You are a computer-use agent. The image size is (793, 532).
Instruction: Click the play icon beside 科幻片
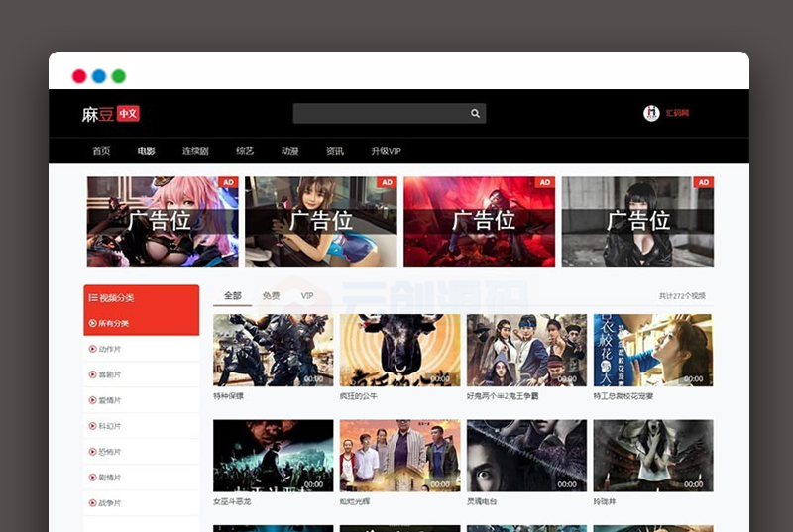pos(92,426)
